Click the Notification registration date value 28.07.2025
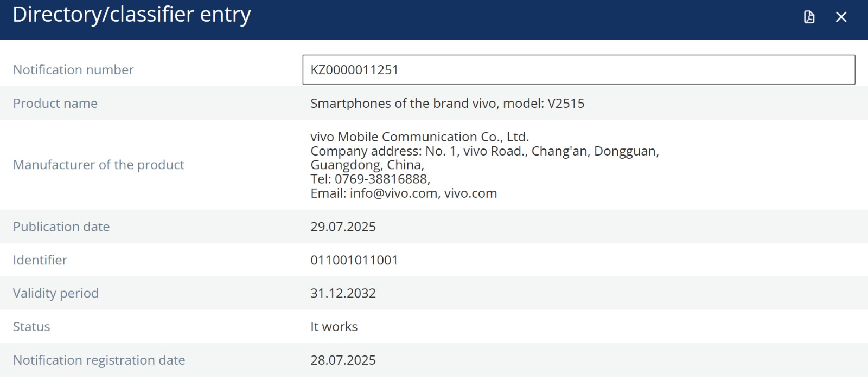 coord(343,360)
